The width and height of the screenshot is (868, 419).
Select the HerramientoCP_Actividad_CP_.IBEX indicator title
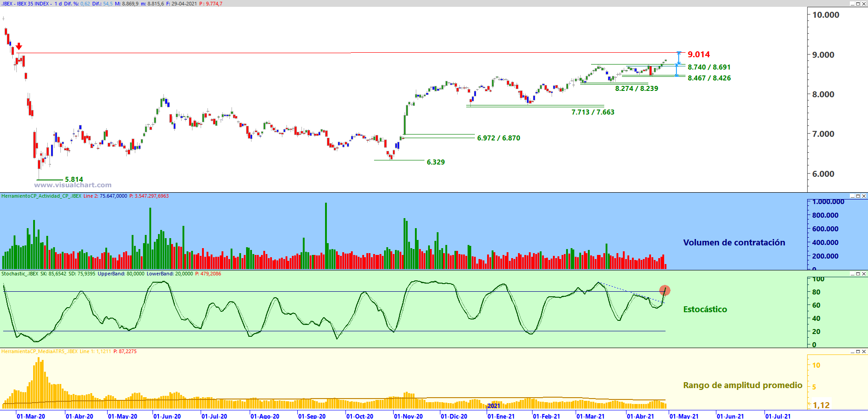point(41,196)
